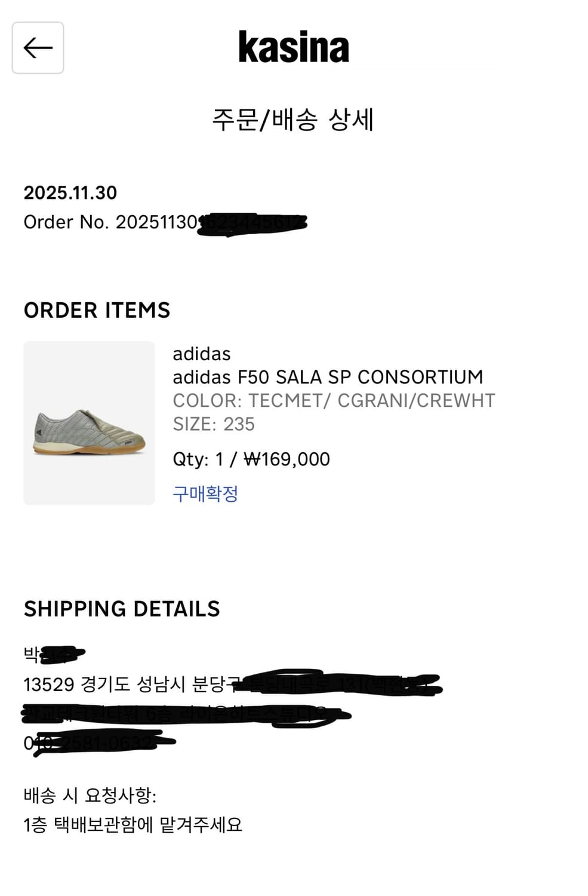Image resolution: width=588 pixels, height=896 pixels.
Task: Click the 구매확정 status link
Action: (x=205, y=493)
